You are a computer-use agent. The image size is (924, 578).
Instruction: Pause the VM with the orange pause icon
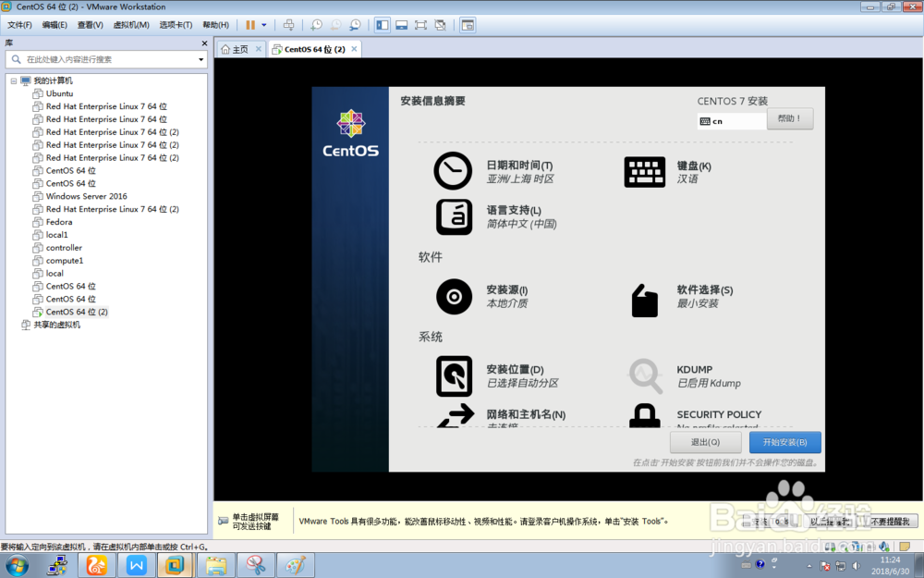(x=250, y=25)
